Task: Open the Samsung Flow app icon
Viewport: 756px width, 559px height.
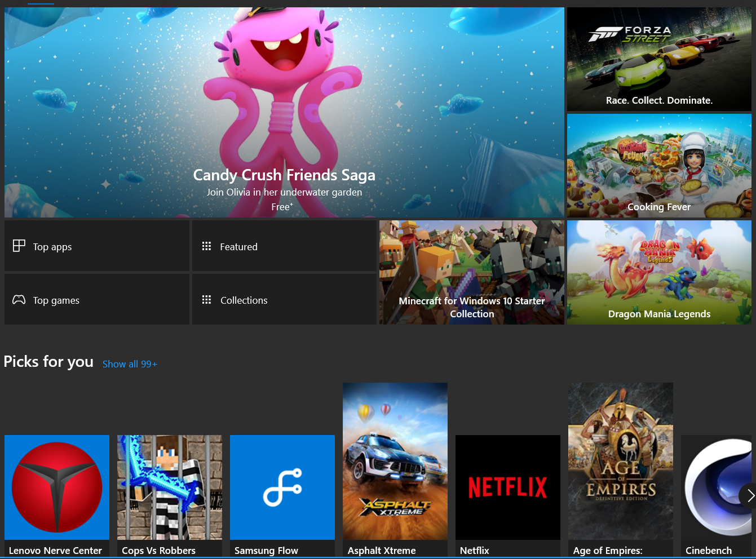Action: [x=282, y=487]
